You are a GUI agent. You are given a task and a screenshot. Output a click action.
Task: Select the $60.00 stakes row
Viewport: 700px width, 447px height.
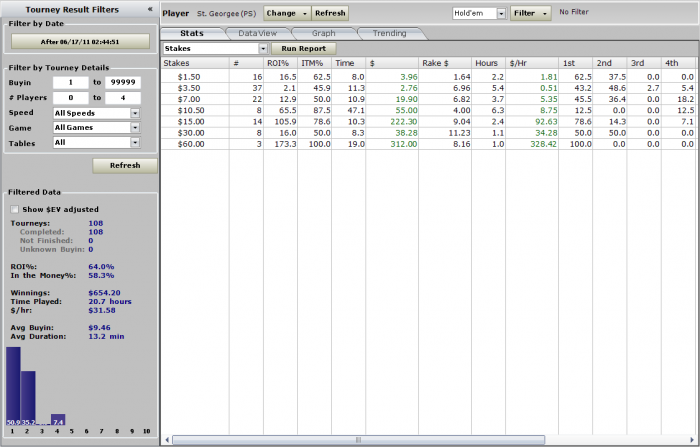(x=428, y=144)
